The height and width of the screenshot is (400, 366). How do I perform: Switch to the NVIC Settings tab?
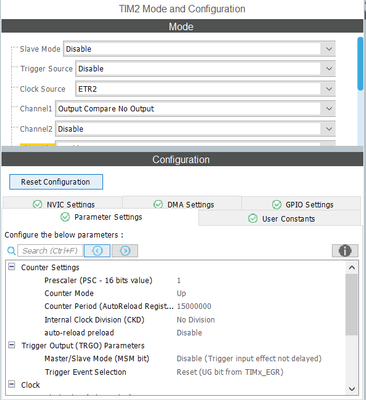click(x=63, y=204)
